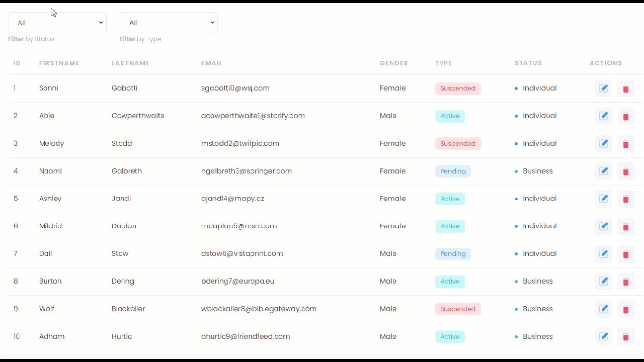Screen dimensions: 644x362
Task: Select email bdering7@europa.eu
Action: click(x=238, y=282)
